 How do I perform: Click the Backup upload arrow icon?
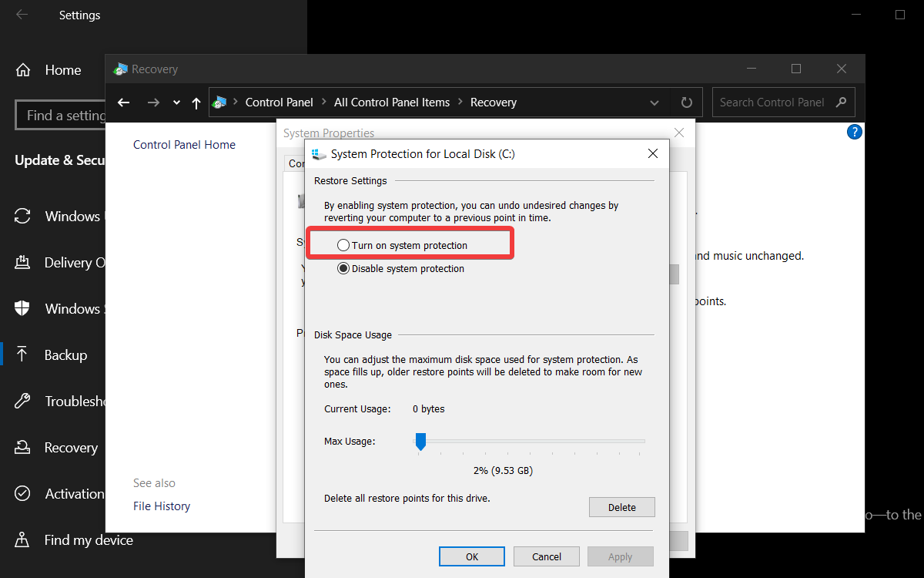(22, 355)
